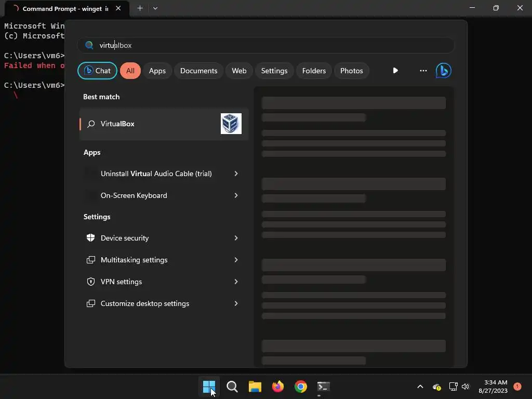Click the search magnifier icon in search box
This screenshot has height=399, width=532.
[x=89, y=45]
